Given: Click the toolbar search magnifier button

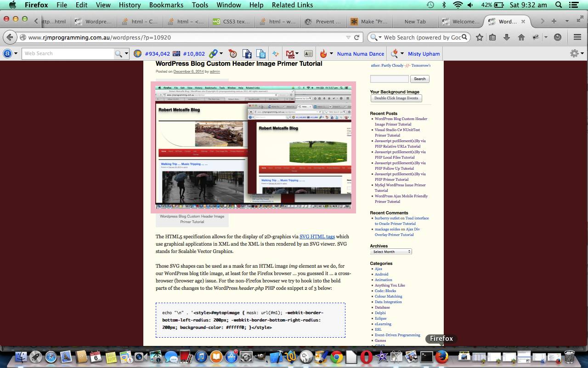Looking at the screenshot, I should pyautogui.click(x=119, y=54).
